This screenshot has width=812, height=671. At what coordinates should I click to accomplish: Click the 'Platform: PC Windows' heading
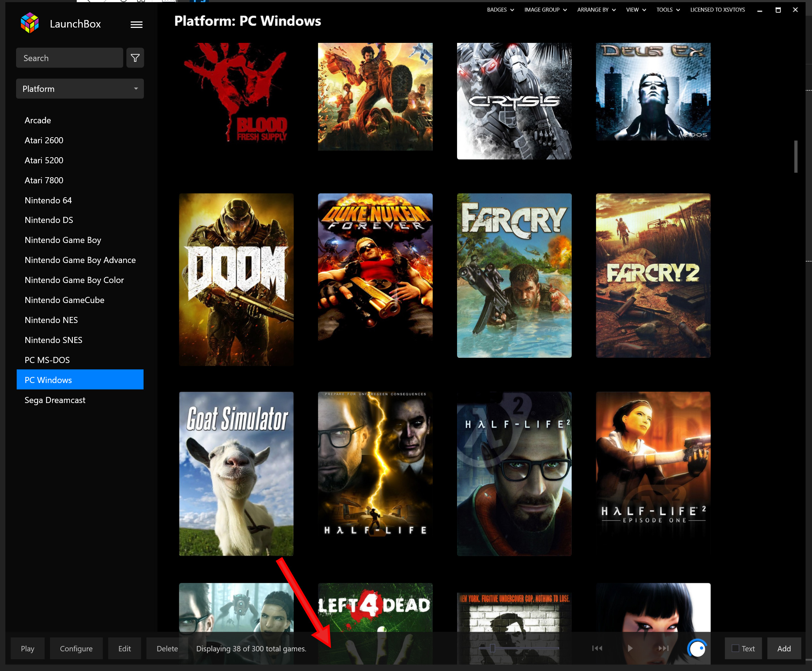tap(247, 21)
